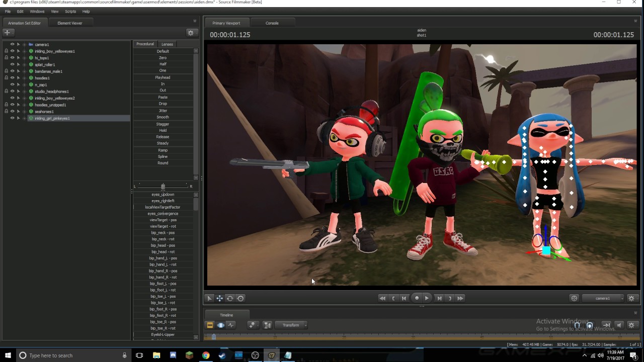
Task: Open Steam from the taskbar
Action: tap(222, 355)
